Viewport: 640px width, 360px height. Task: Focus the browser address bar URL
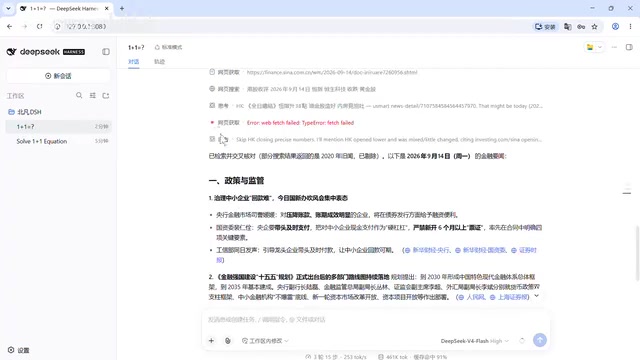[86, 27]
